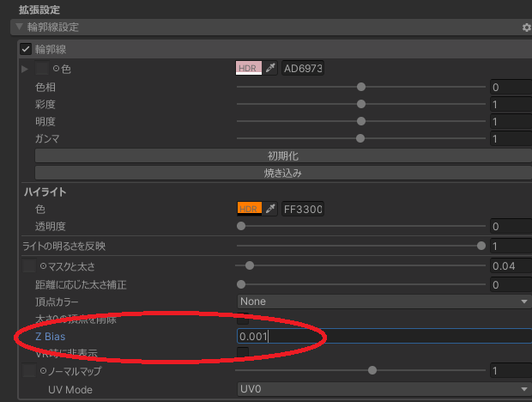Open the UV Mode dropdown showing UV0

pos(384,389)
